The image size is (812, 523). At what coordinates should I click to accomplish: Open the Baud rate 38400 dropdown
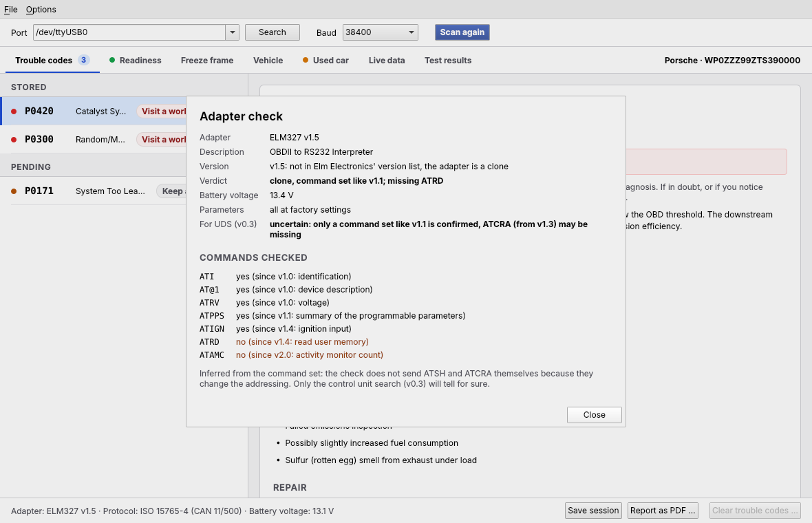[380, 32]
